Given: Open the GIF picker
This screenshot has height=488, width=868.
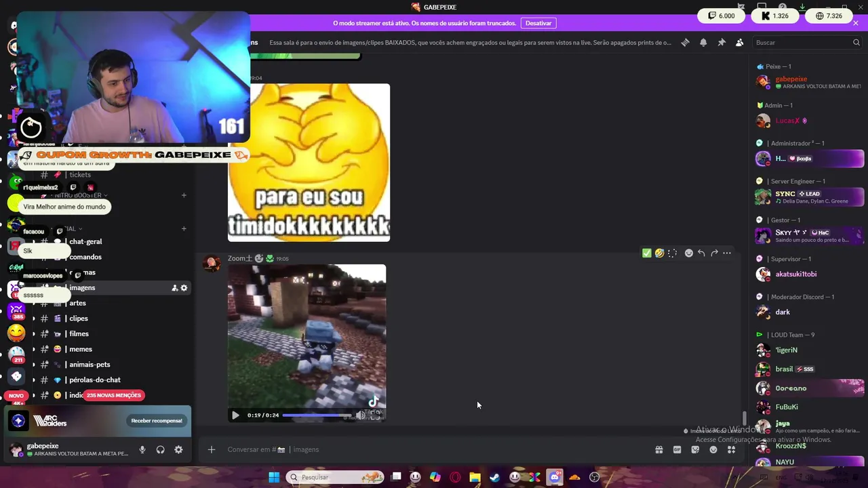Looking at the screenshot, I should coord(677,449).
